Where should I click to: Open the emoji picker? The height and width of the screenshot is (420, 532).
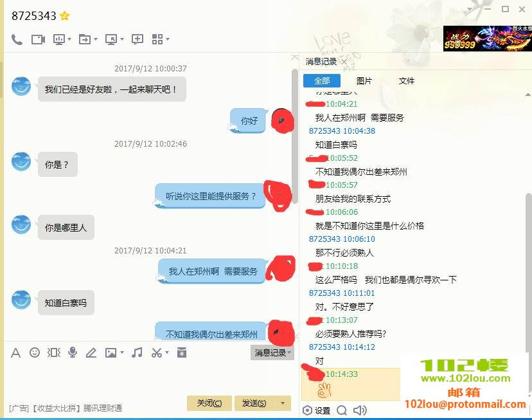click(34, 352)
